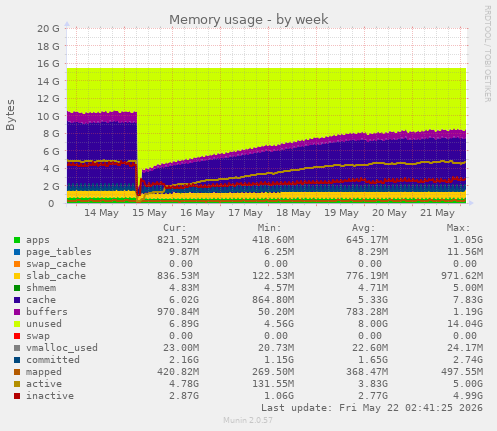Click the '14 May' x-axis label
This screenshot has width=497, height=431.
(101, 213)
